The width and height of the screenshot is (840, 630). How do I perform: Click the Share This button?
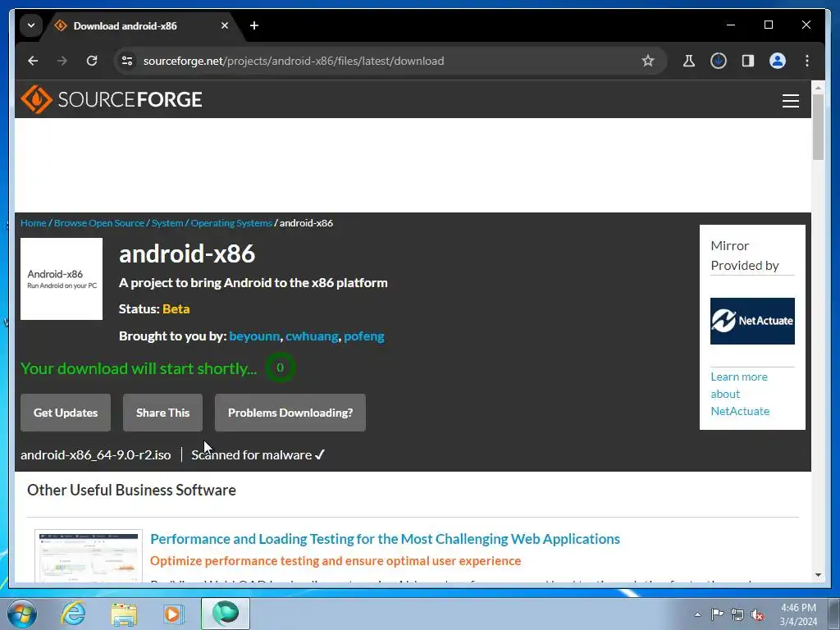tap(163, 413)
